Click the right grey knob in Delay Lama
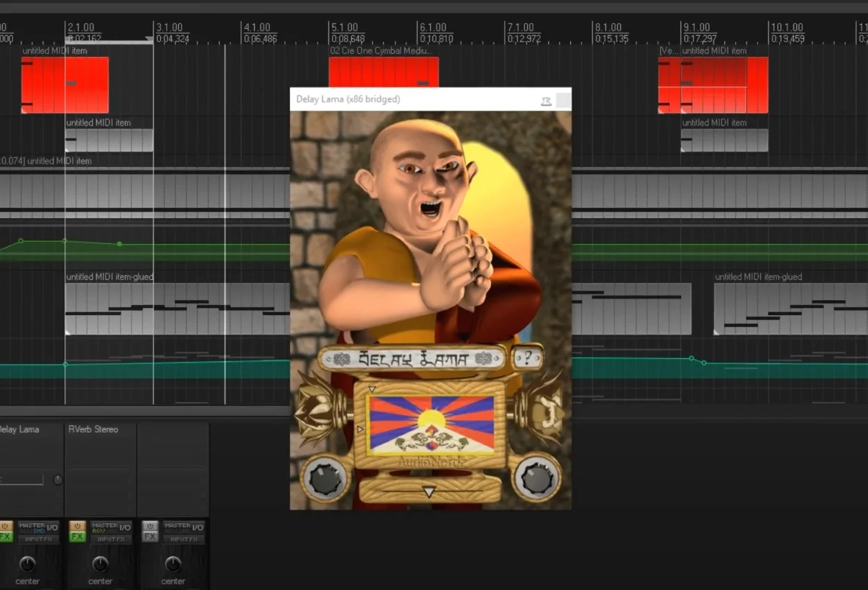Image resolution: width=868 pixels, height=590 pixels. tap(536, 479)
